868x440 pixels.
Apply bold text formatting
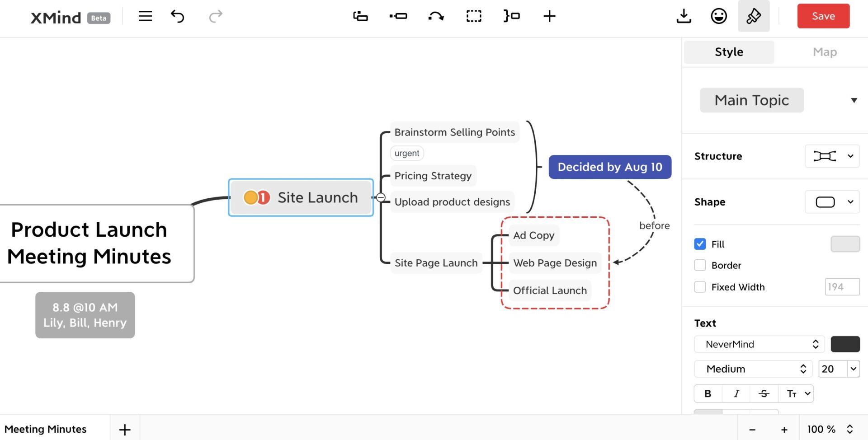pos(708,393)
